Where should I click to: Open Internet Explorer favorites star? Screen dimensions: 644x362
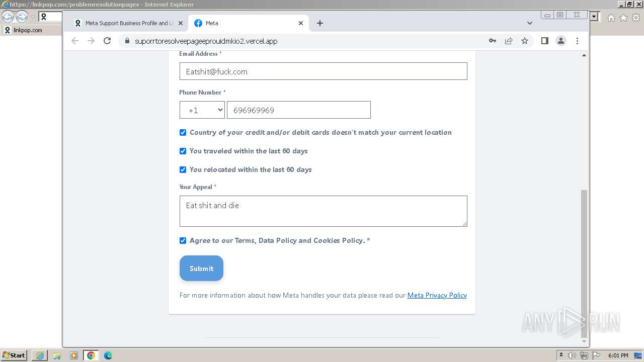coord(623,18)
